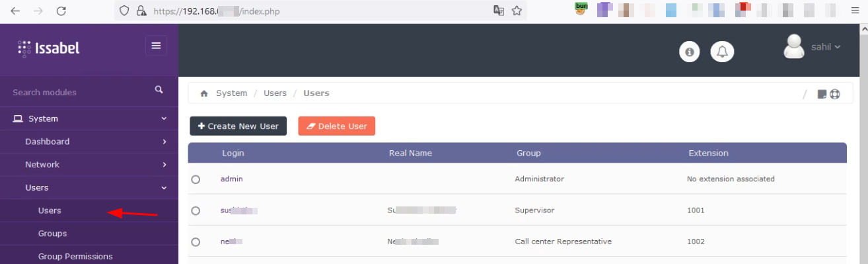Click the Search modules input field
The width and height of the screenshot is (868, 264).
click(79, 92)
